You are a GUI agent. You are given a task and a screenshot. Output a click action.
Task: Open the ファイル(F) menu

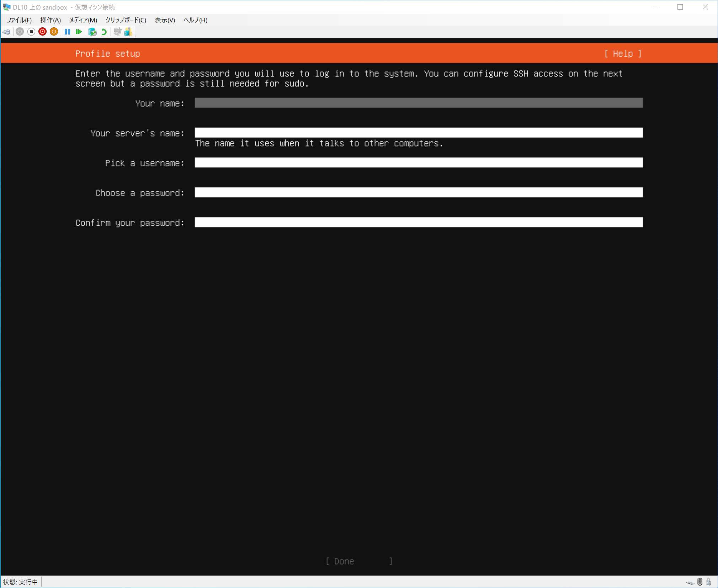point(19,20)
